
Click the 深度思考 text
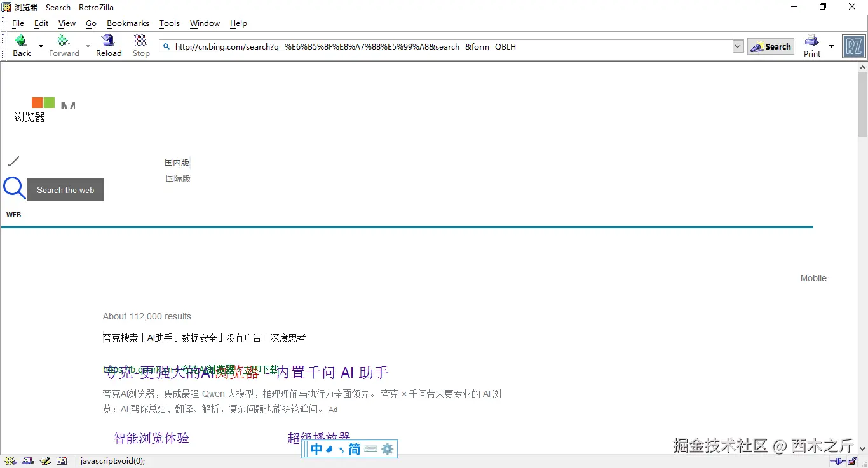pyautogui.click(x=288, y=338)
